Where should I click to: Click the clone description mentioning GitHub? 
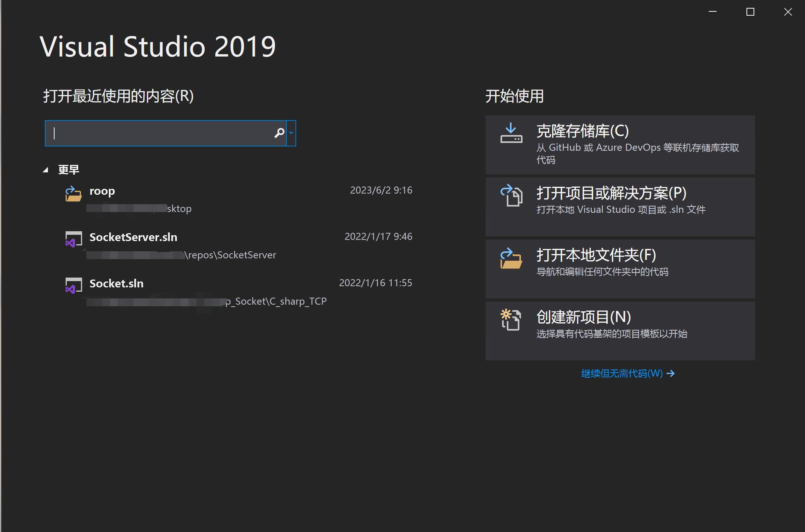[638, 154]
